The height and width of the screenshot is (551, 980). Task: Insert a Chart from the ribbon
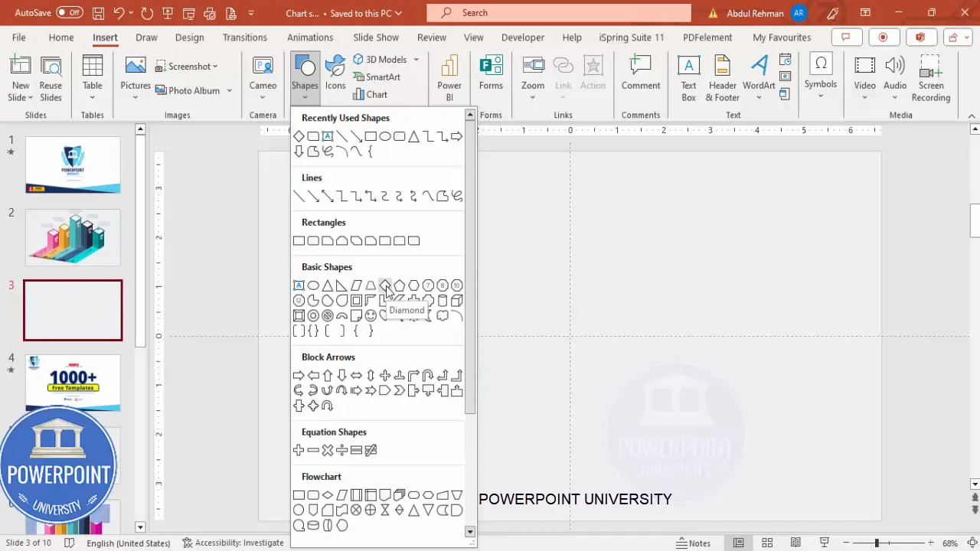371,94
